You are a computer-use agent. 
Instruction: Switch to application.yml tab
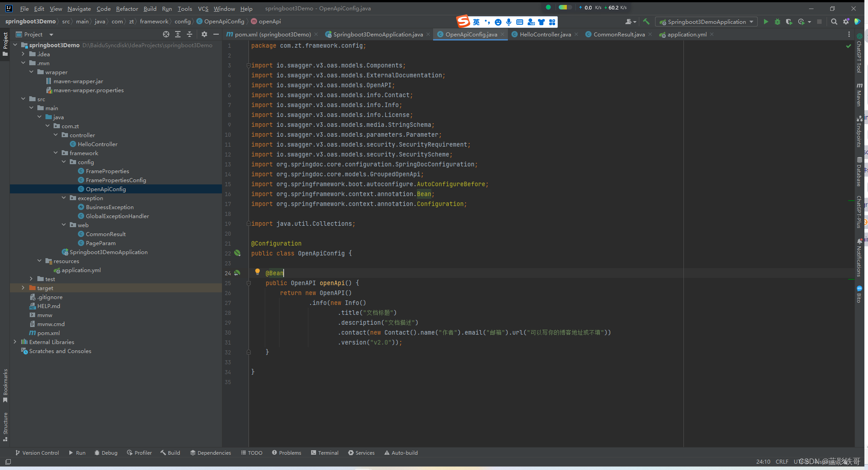click(x=687, y=34)
